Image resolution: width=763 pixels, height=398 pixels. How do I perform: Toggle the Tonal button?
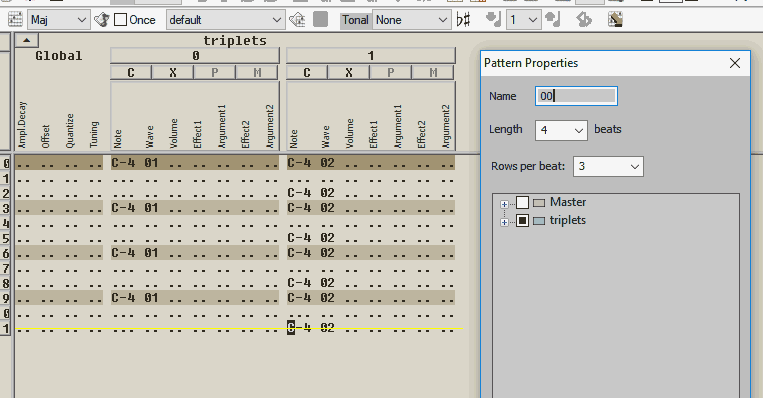click(x=355, y=20)
